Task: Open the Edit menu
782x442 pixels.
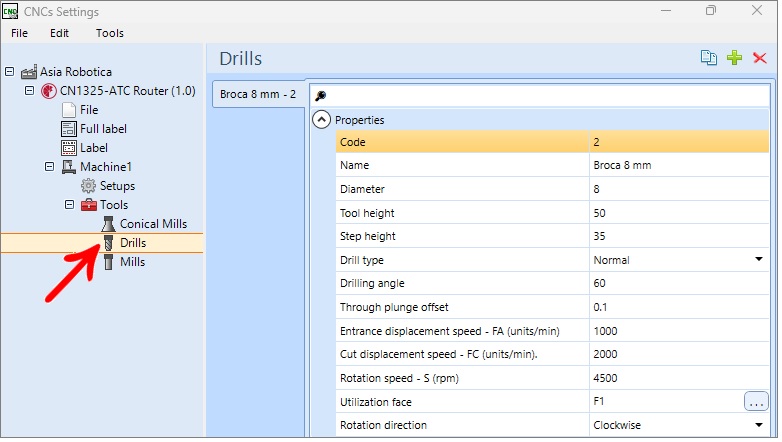Action: point(59,33)
